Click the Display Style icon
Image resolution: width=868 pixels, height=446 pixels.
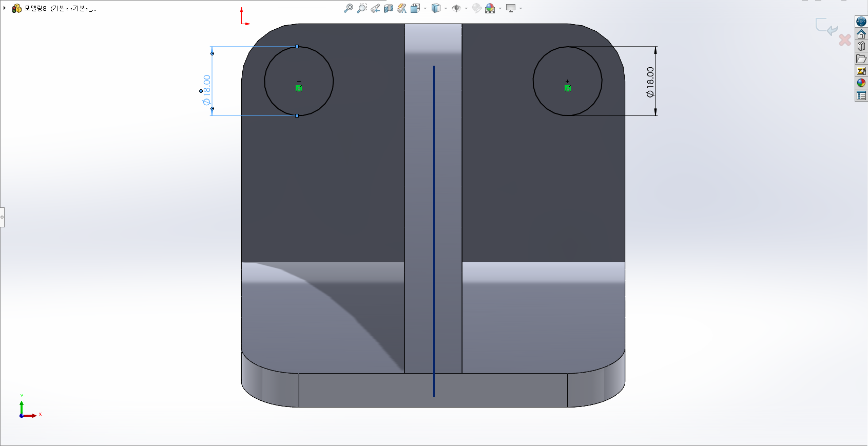(436, 8)
